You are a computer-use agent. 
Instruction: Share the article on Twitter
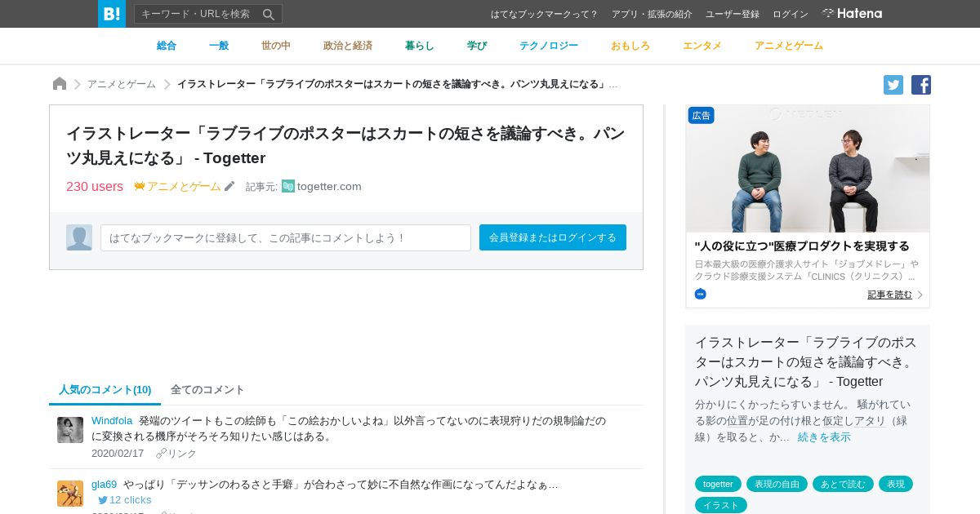coord(893,85)
